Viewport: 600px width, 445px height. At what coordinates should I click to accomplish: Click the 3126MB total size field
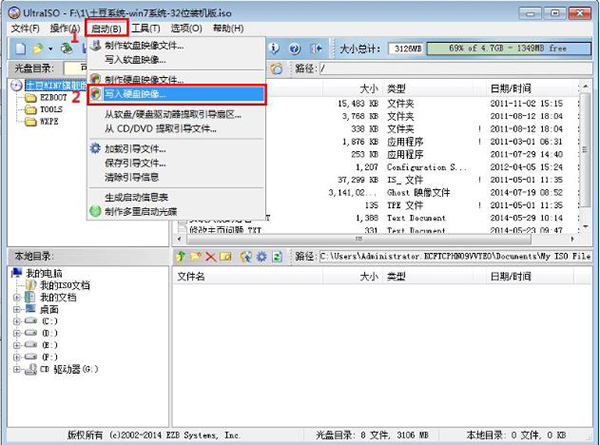(x=407, y=49)
